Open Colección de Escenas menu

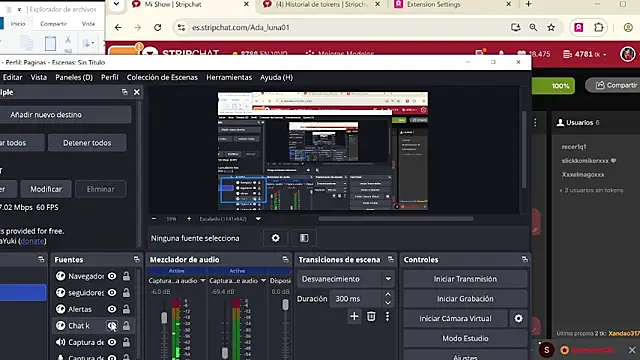(162, 78)
